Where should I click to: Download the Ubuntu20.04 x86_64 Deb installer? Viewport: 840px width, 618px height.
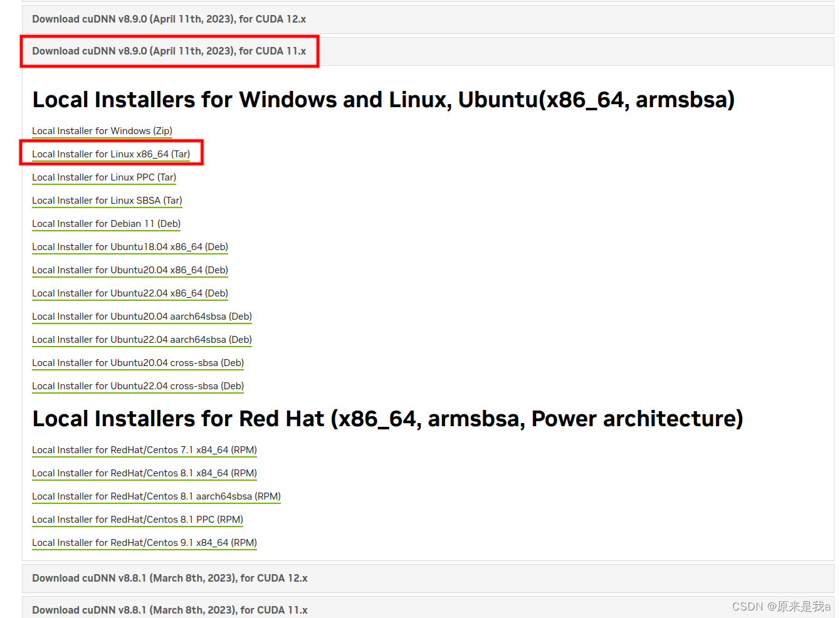(130, 270)
